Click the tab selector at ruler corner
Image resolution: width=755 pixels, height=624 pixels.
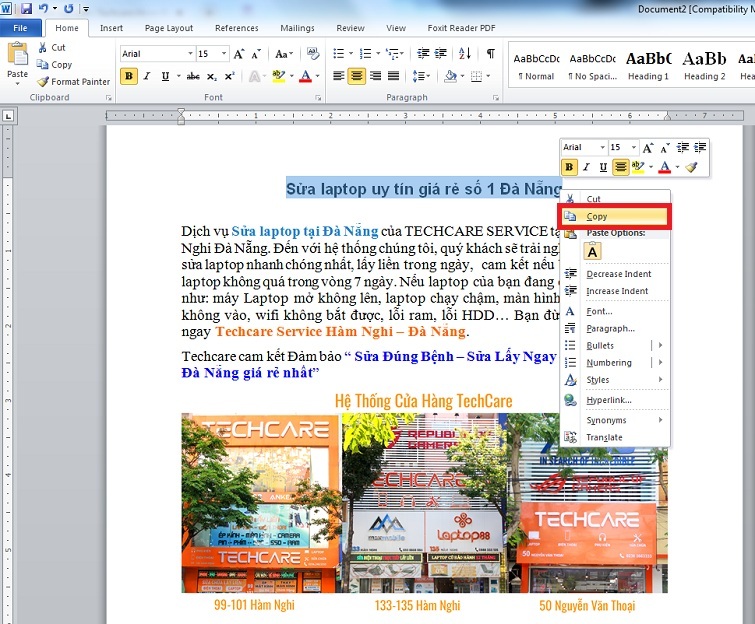pos(8,116)
